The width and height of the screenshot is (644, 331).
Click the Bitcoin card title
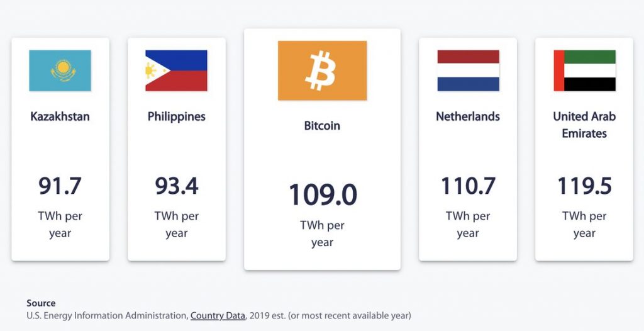323,125
